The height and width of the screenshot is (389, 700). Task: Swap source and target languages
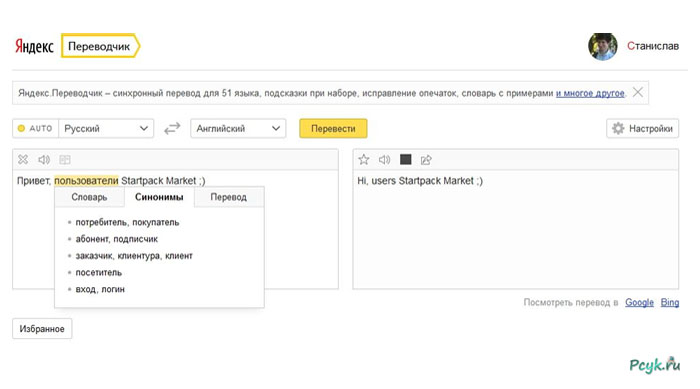(x=172, y=129)
